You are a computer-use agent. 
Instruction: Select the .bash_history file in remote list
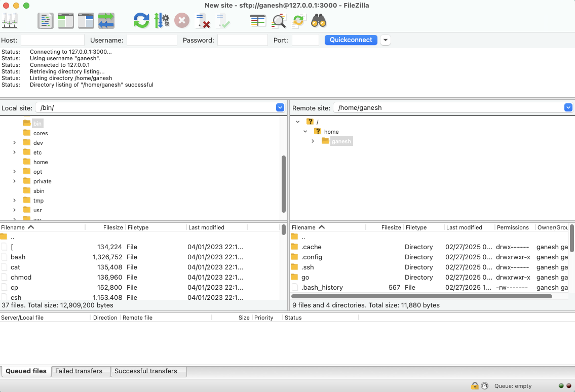click(430, 288)
